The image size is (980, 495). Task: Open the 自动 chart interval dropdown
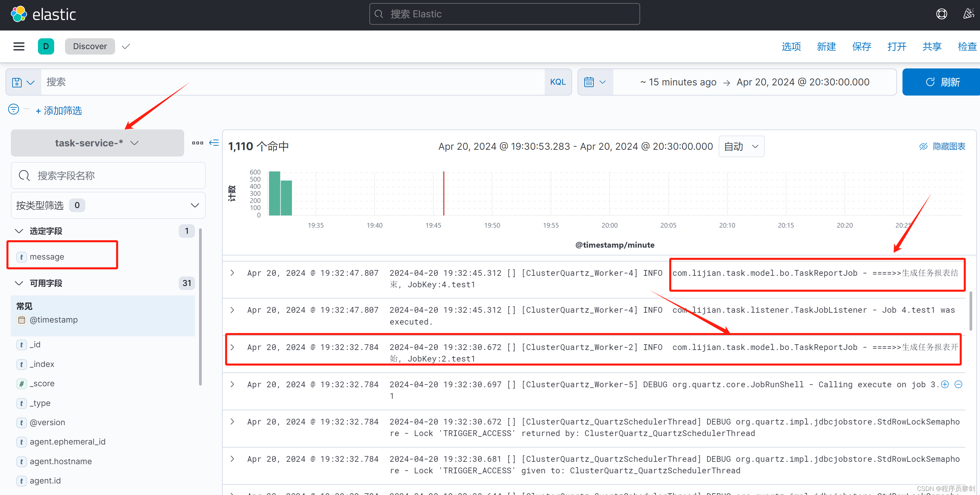click(x=740, y=146)
